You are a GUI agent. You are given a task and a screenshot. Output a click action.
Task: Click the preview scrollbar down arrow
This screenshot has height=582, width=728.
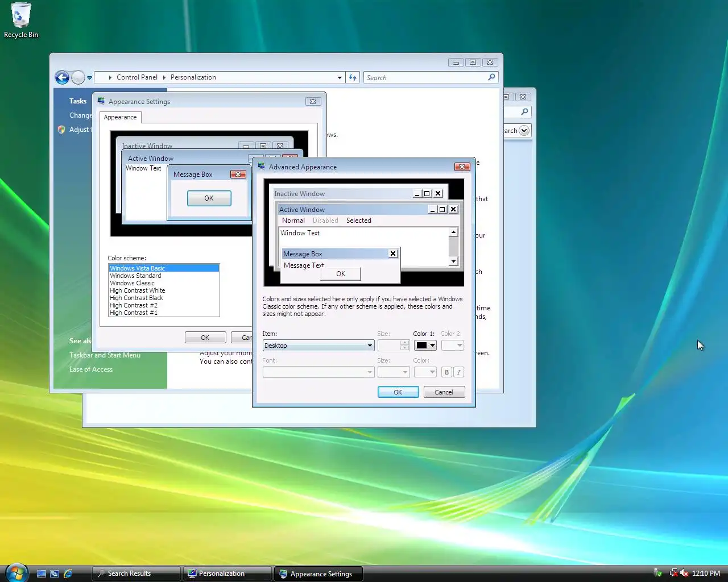[453, 261]
